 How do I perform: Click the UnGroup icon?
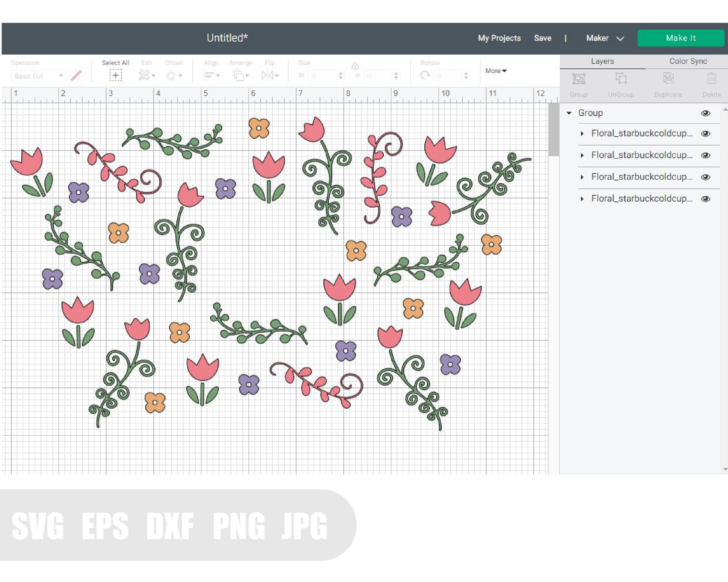point(621,78)
